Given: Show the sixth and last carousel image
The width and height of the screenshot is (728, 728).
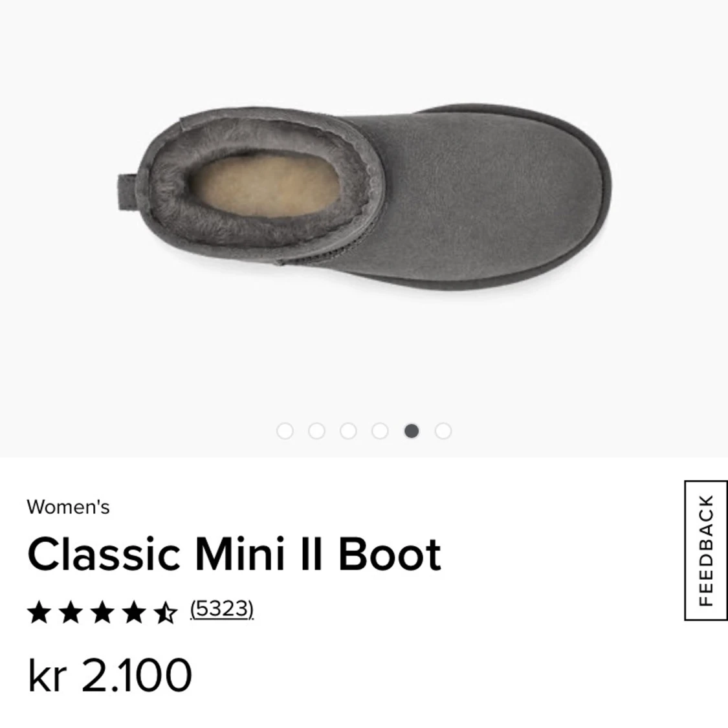Looking at the screenshot, I should 443,431.
